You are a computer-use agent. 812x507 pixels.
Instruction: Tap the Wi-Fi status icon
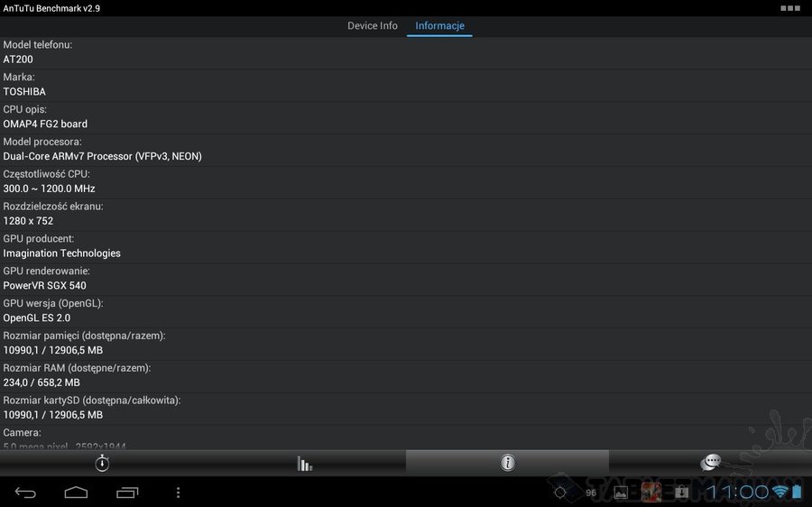[780, 492]
